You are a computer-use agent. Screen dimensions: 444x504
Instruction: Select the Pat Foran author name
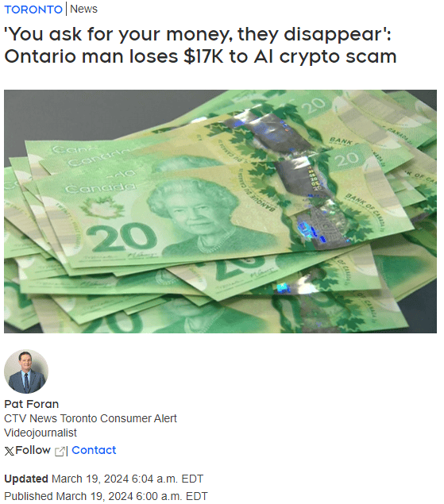click(x=32, y=404)
